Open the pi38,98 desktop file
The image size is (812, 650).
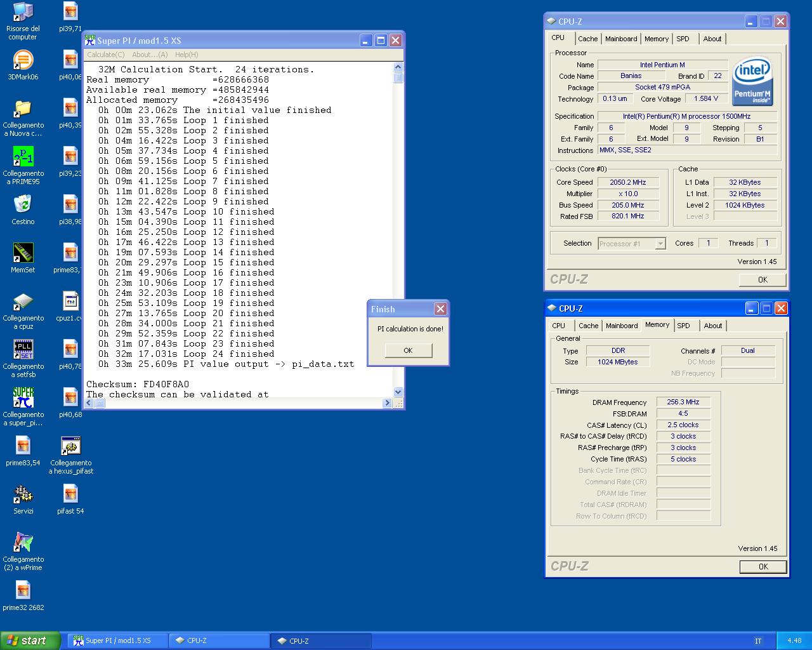click(70, 210)
